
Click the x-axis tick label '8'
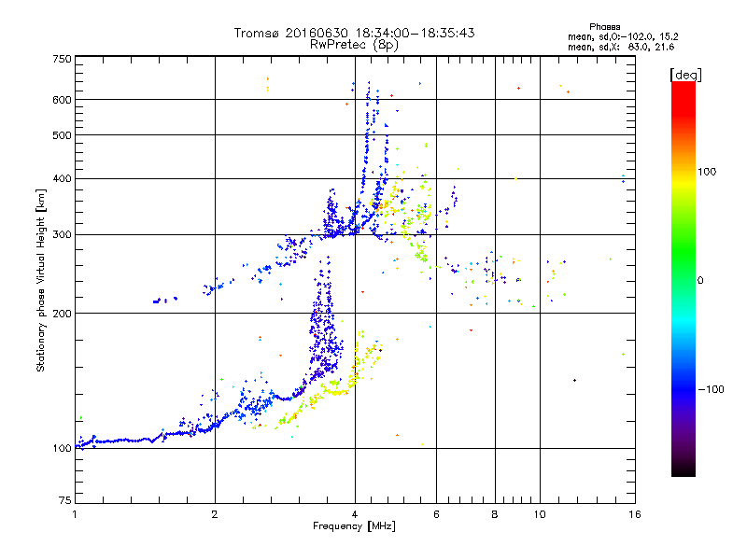pyautogui.click(x=495, y=514)
